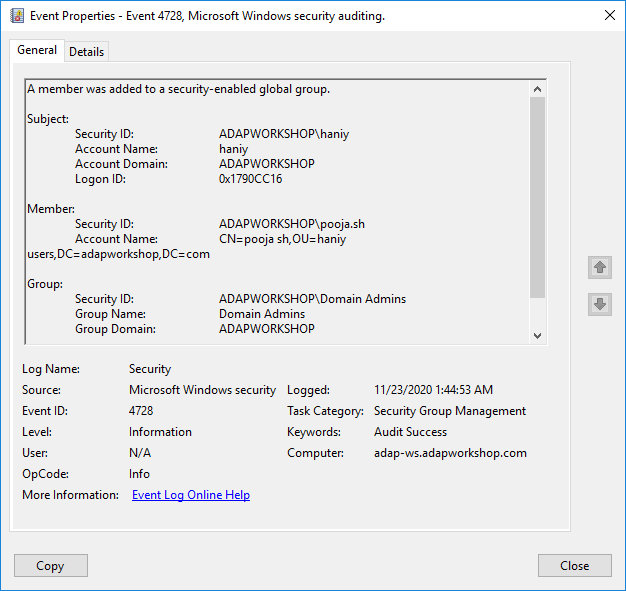The width and height of the screenshot is (626, 591).
Task: Click the Member Security ID ADAPWORKSHOP\pooja.sh
Action: point(292,224)
